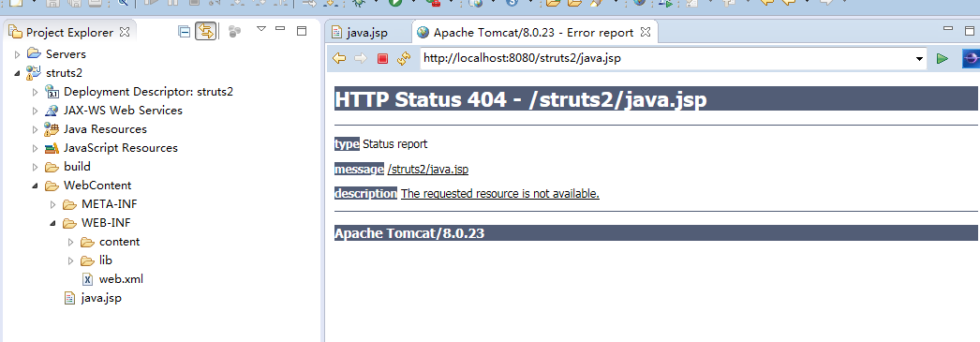Expand the META-INF folder

pyautogui.click(x=53, y=204)
